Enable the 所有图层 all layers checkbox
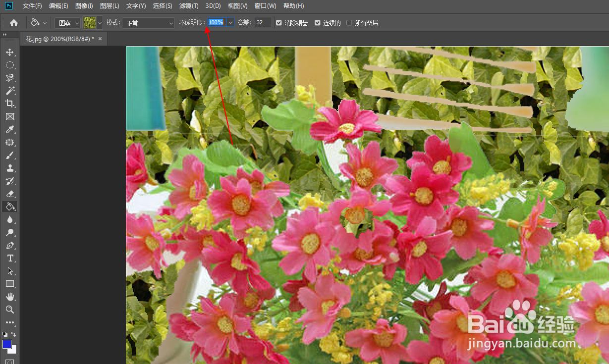 (x=349, y=23)
